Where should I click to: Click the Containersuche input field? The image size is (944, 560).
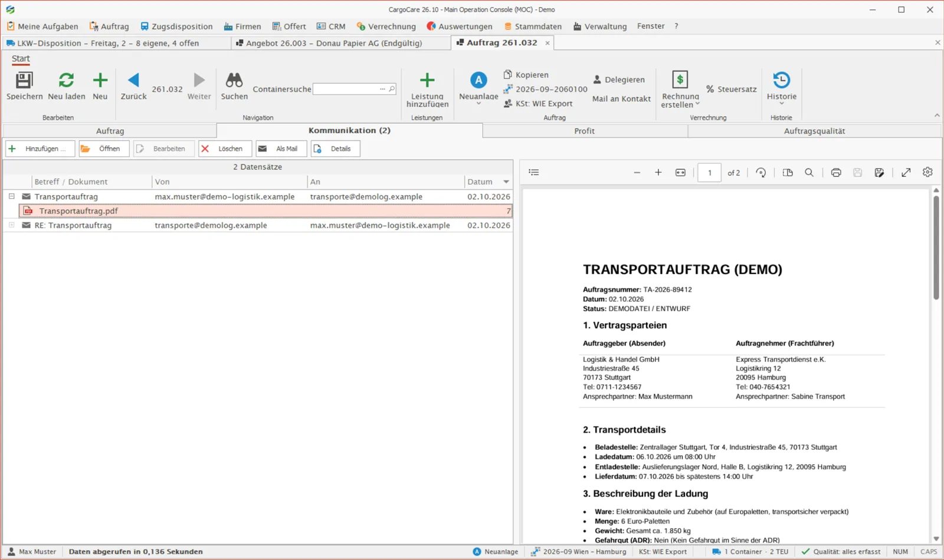coord(355,89)
